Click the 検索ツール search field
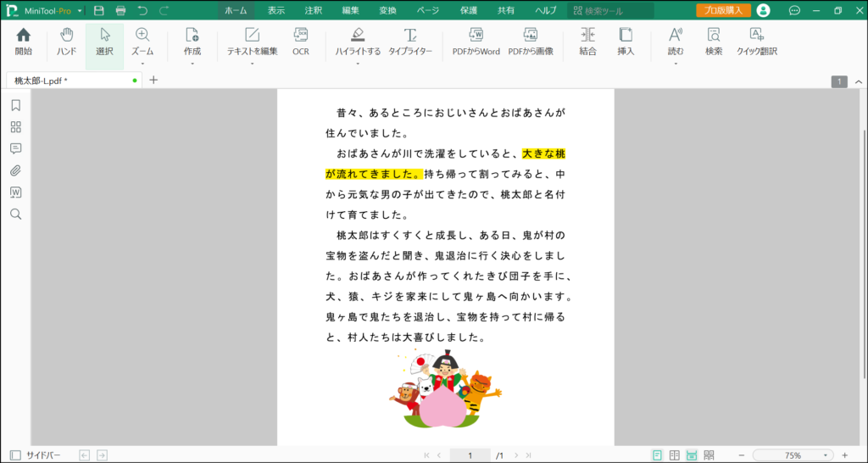 click(x=610, y=10)
